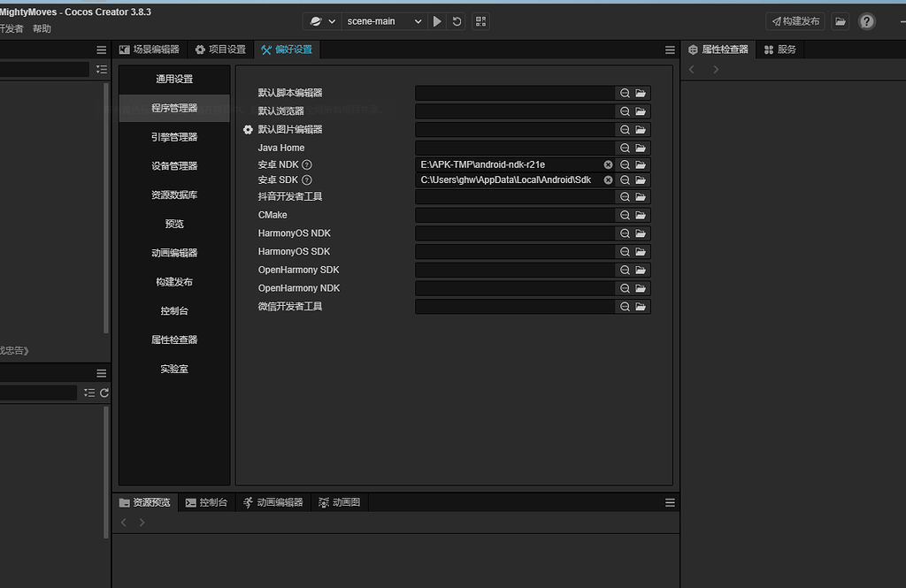Click the CMake path input field
This screenshot has height=588, width=906.
pos(513,214)
